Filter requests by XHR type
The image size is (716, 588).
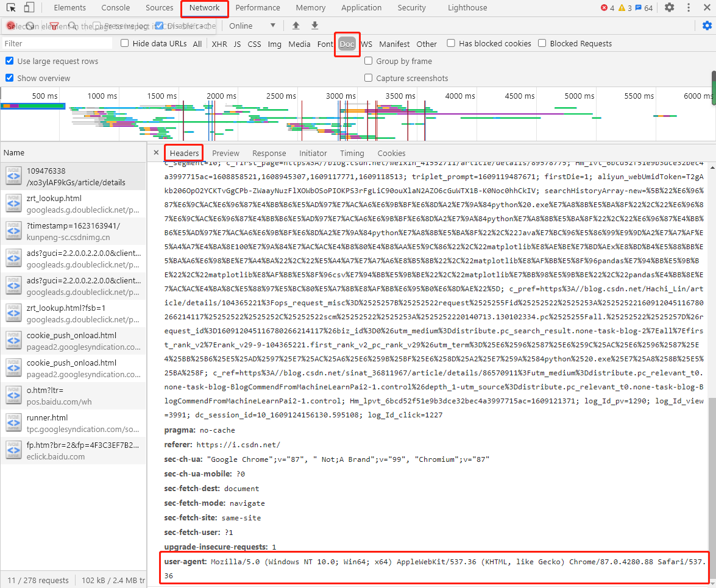[219, 44]
